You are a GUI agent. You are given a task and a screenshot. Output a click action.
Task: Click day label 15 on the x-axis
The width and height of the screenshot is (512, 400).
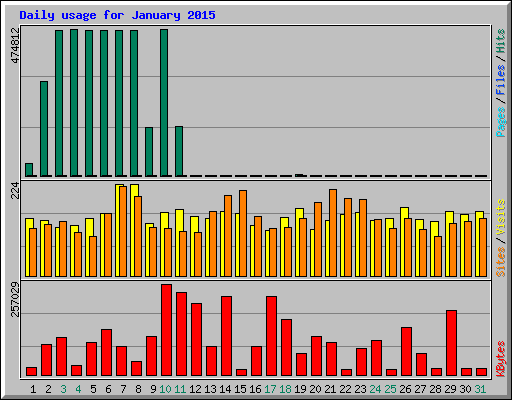click(x=240, y=389)
